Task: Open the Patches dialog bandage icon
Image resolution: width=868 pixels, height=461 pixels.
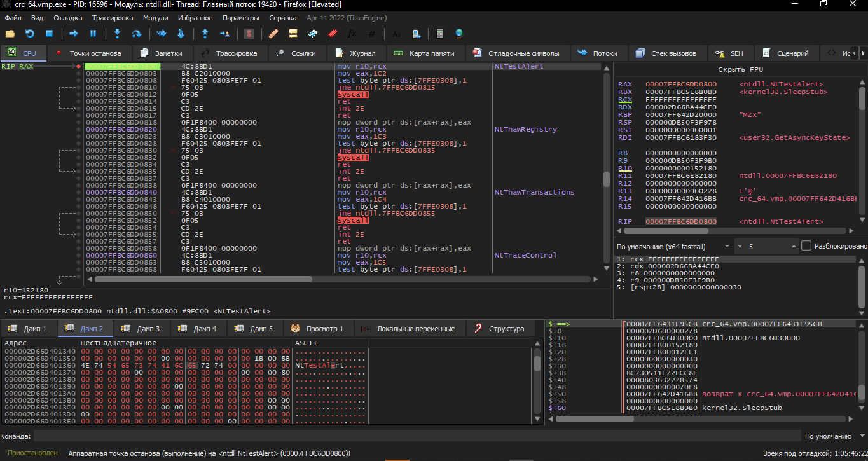Action: (x=273, y=33)
